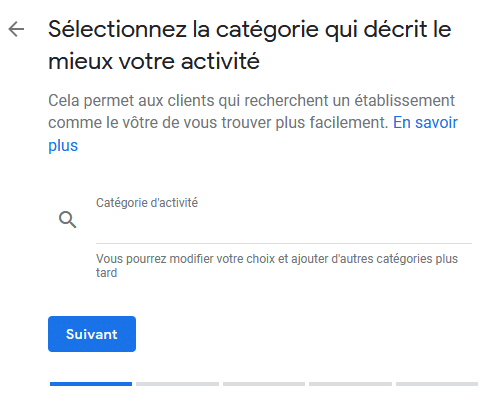Open the En savoir plus link
The height and width of the screenshot is (407, 499).
click(425, 123)
